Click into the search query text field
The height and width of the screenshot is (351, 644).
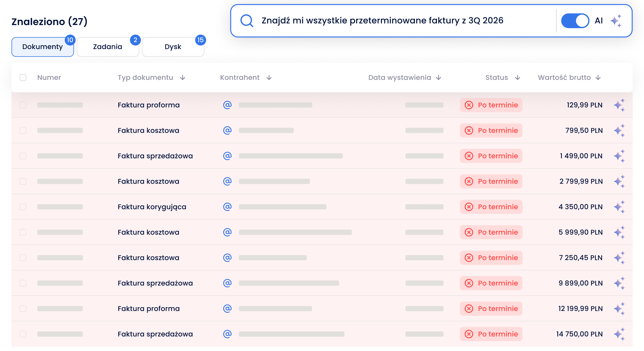click(406, 21)
